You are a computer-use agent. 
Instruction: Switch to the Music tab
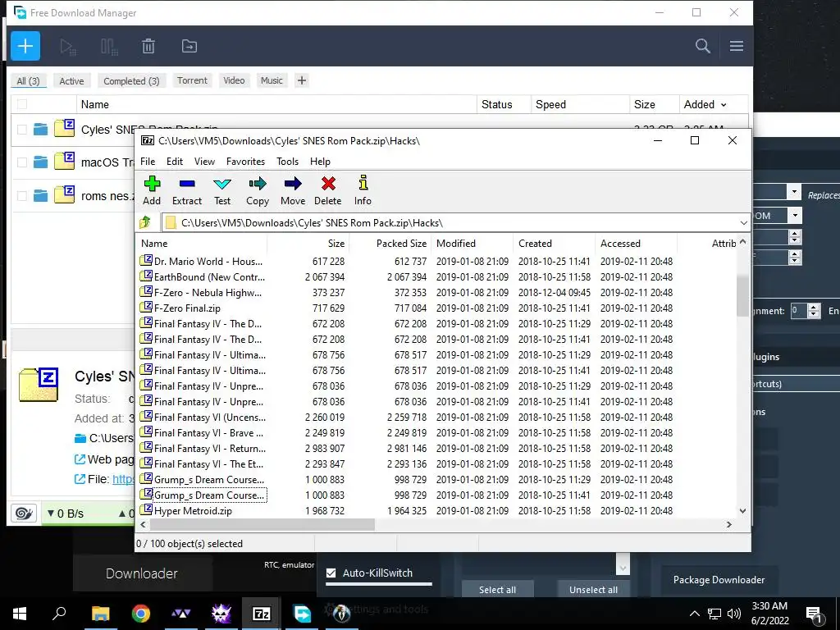[272, 80]
